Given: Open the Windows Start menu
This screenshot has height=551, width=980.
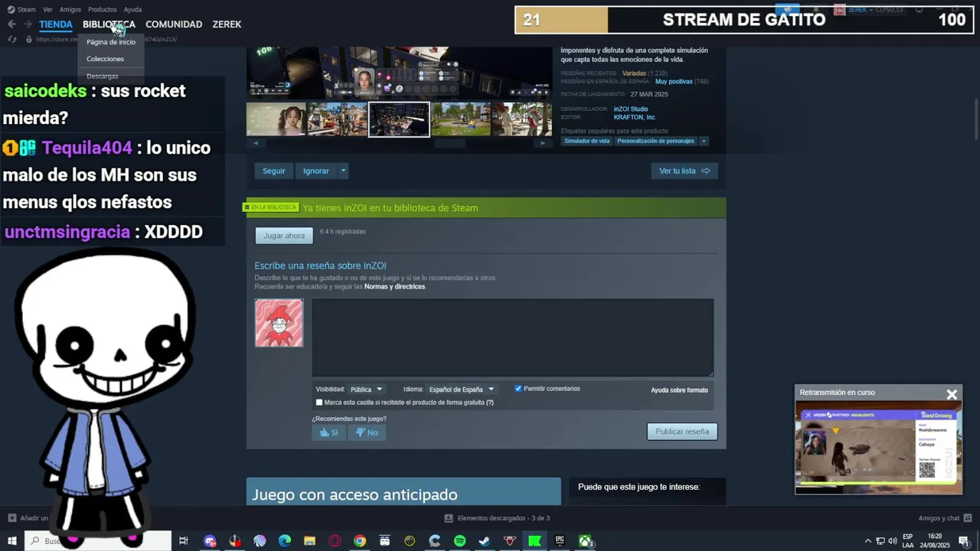Looking at the screenshot, I should (12, 541).
